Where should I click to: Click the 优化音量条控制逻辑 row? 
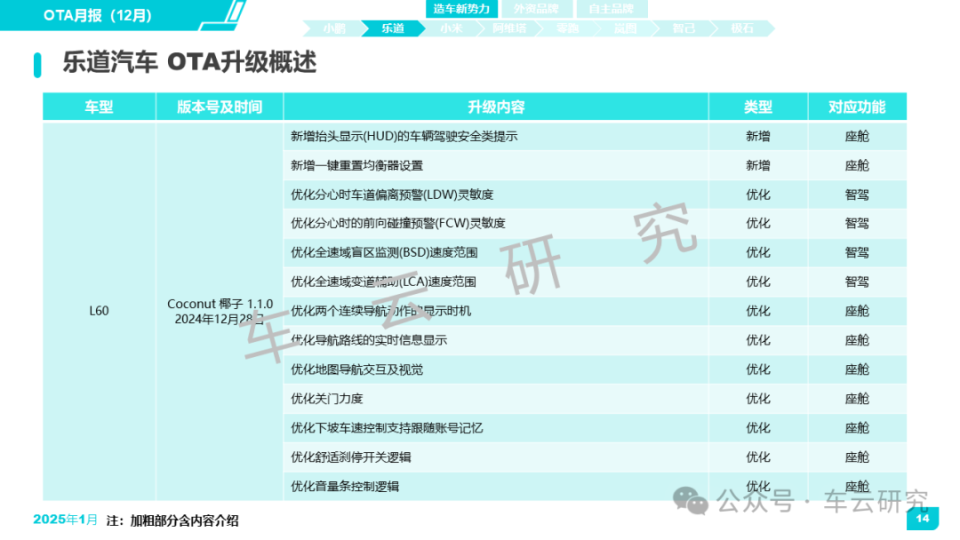pyautogui.click(x=496, y=487)
